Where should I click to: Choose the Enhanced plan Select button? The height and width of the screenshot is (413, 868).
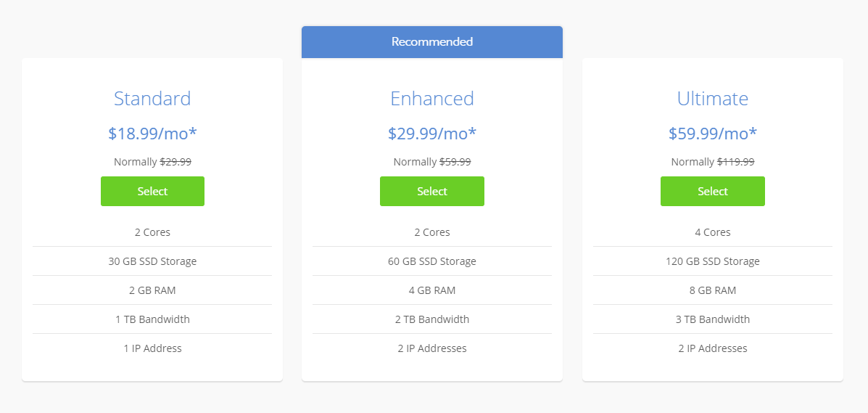pos(431,192)
